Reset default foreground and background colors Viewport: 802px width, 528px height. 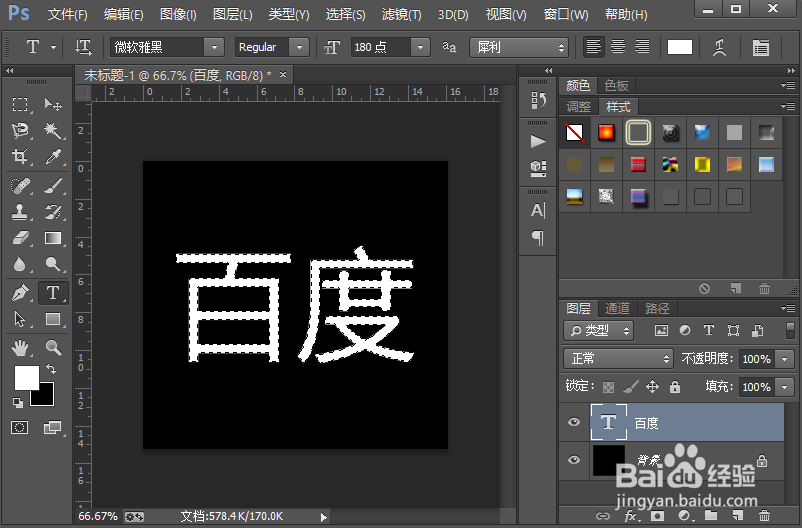pyautogui.click(x=18, y=403)
